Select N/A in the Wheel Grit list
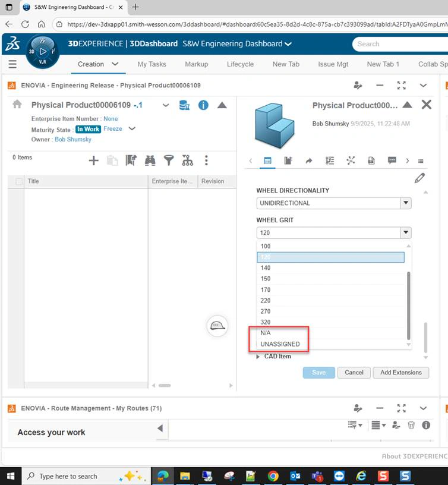Image resolution: width=448 pixels, height=485 pixels. point(330,333)
